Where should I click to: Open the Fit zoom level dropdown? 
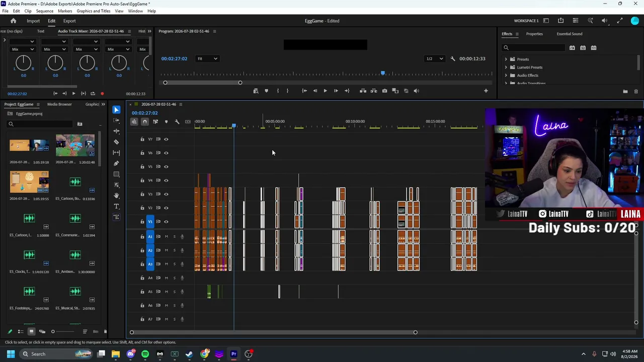pyautogui.click(x=207, y=59)
